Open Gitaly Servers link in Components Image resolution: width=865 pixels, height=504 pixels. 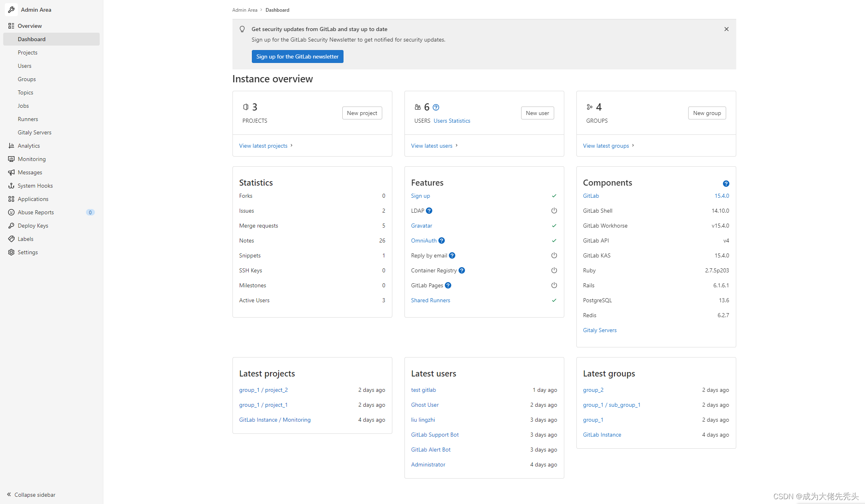click(x=599, y=330)
